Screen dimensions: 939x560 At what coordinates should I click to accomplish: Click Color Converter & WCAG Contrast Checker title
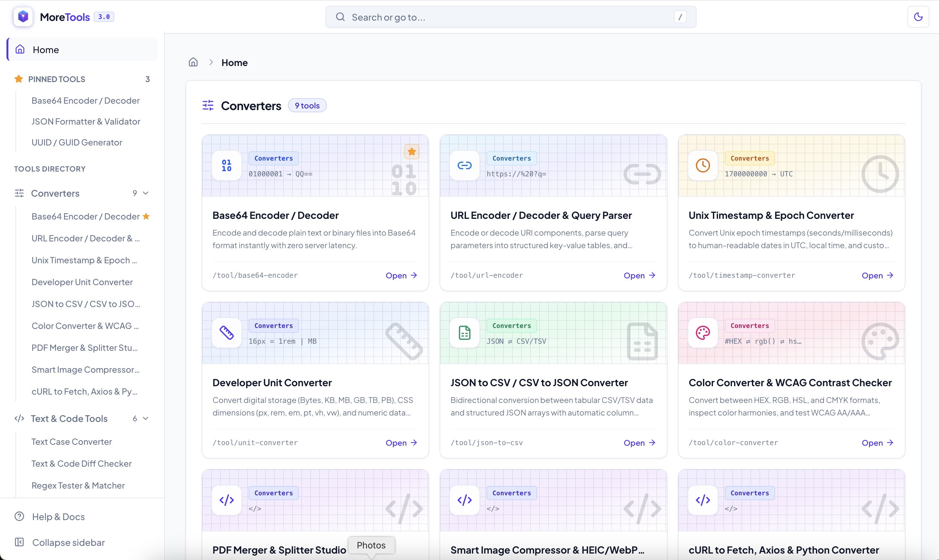[x=790, y=383]
